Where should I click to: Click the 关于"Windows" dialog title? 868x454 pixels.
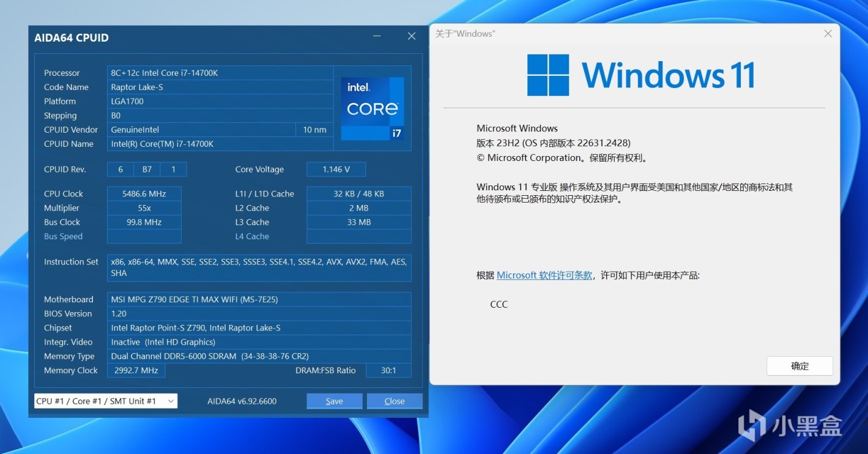tap(465, 34)
